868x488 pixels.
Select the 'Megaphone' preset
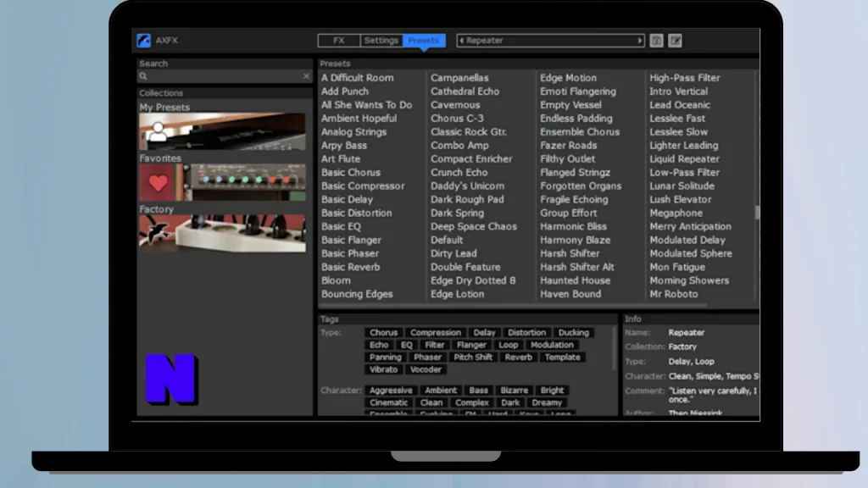coord(676,213)
